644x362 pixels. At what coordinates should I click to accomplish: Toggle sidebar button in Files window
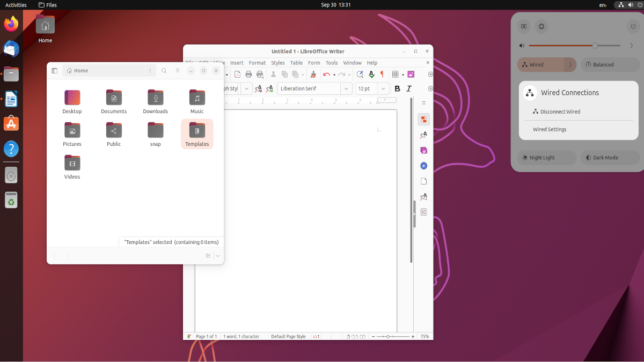(x=54, y=70)
